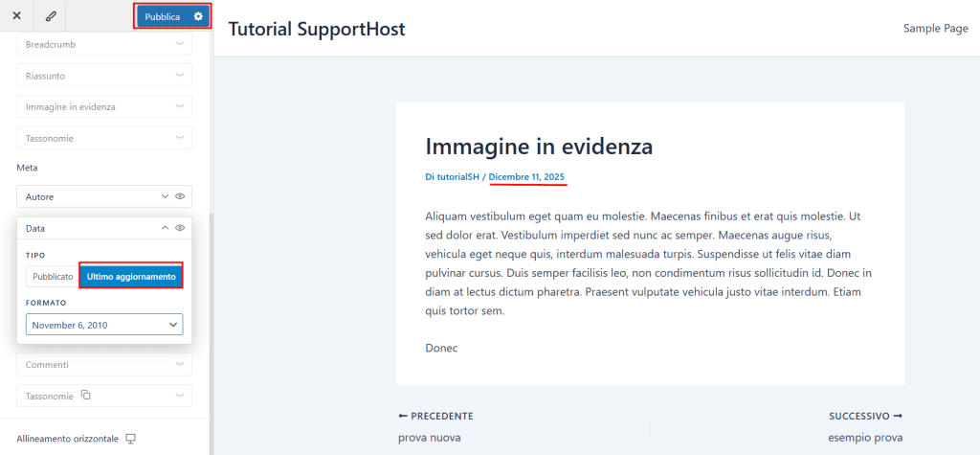Open the Sample Page menu link
Image resolution: width=980 pixels, height=455 pixels.
tap(935, 29)
